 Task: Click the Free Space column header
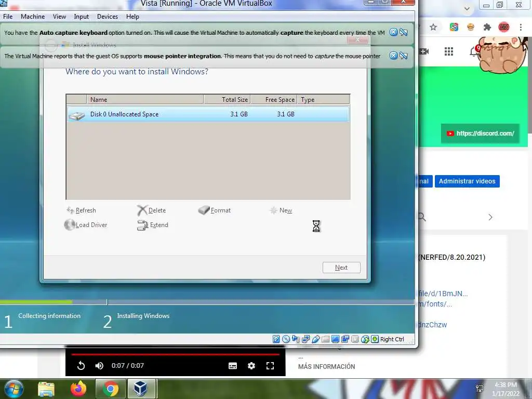(x=274, y=99)
